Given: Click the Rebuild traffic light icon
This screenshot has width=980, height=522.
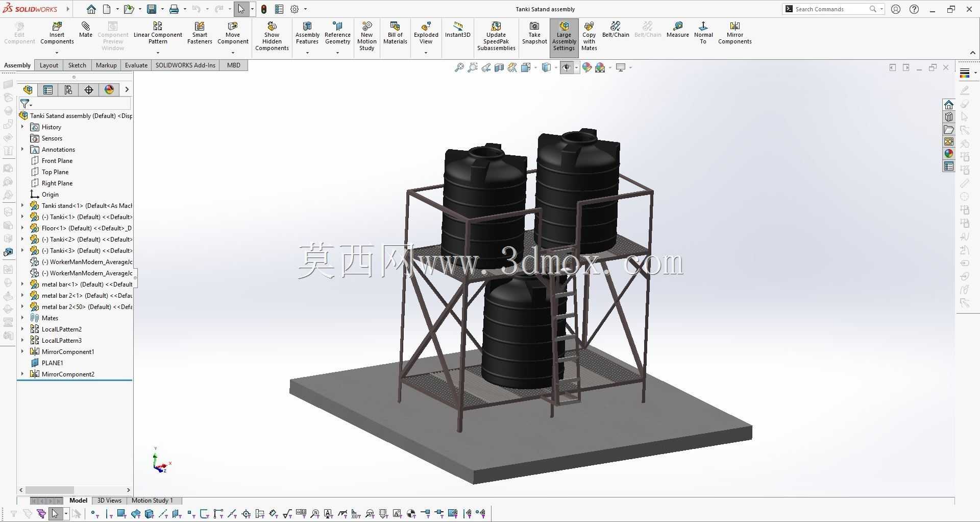Looking at the screenshot, I should click(x=264, y=9).
